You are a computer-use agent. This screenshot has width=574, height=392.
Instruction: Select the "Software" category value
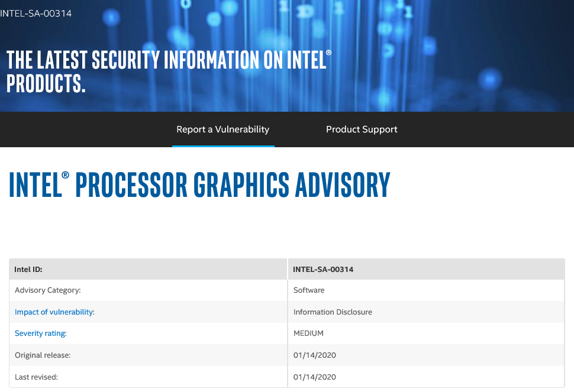pos(309,290)
